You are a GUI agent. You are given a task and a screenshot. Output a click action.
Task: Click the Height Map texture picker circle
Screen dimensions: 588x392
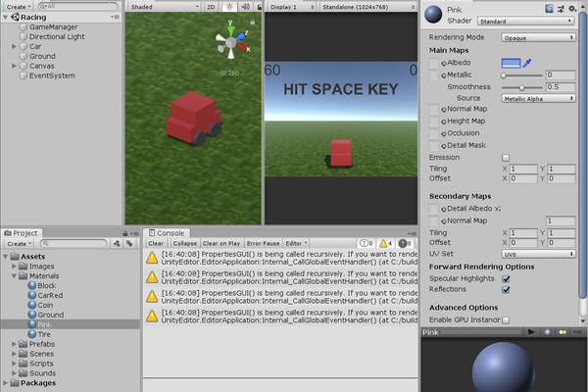pyautogui.click(x=444, y=122)
